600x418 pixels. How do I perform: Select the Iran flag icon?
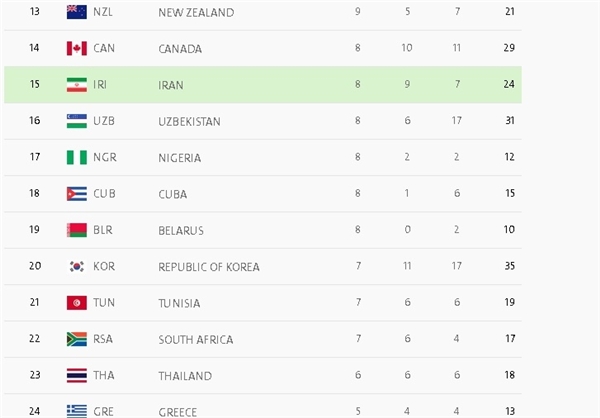tap(77, 85)
